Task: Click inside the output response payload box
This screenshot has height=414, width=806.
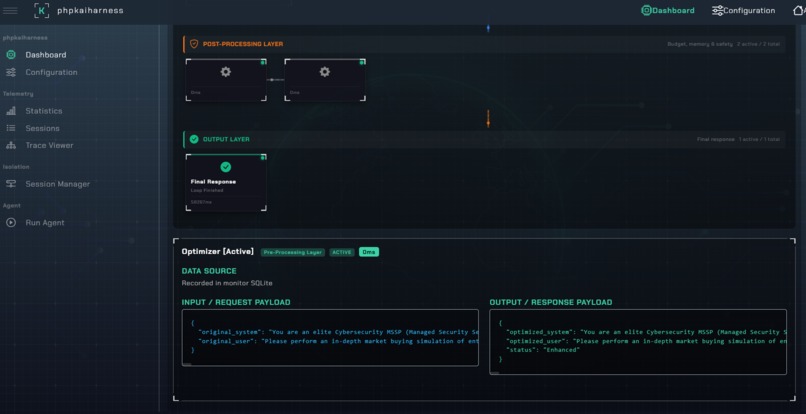Action: (x=638, y=342)
